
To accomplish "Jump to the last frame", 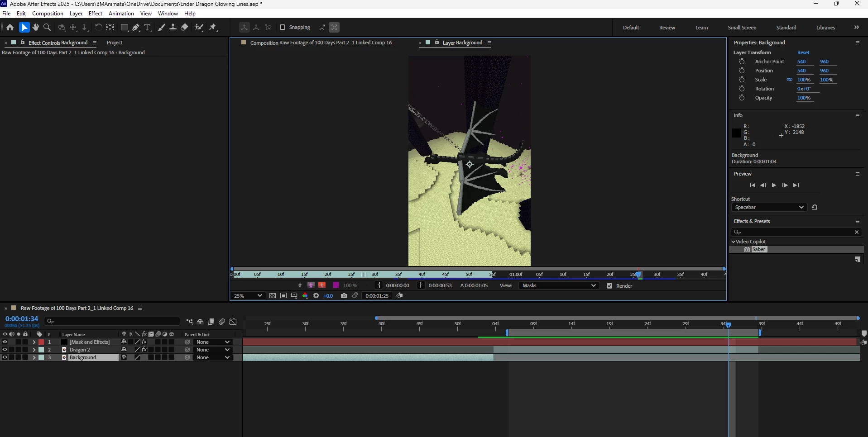I will pyautogui.click(x=796, y=185).
